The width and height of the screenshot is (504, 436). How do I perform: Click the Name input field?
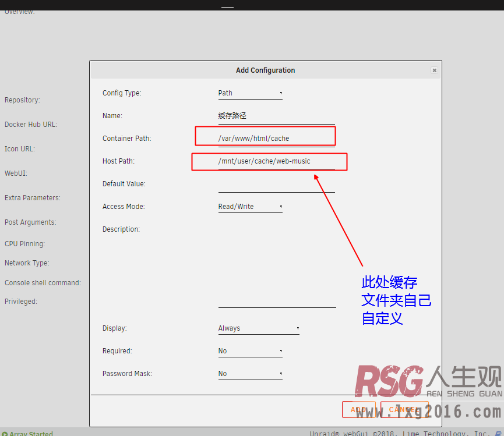pyautogui.click(x=276, y=116)
